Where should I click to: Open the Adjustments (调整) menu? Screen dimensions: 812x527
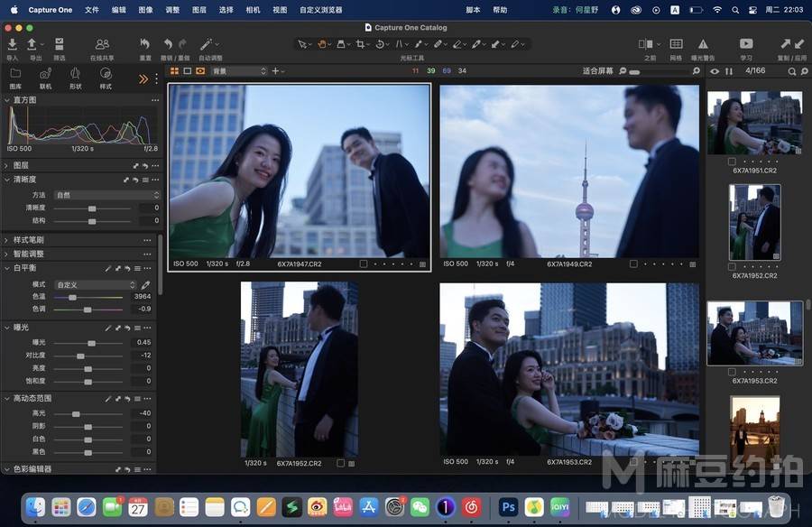(172, 10)
